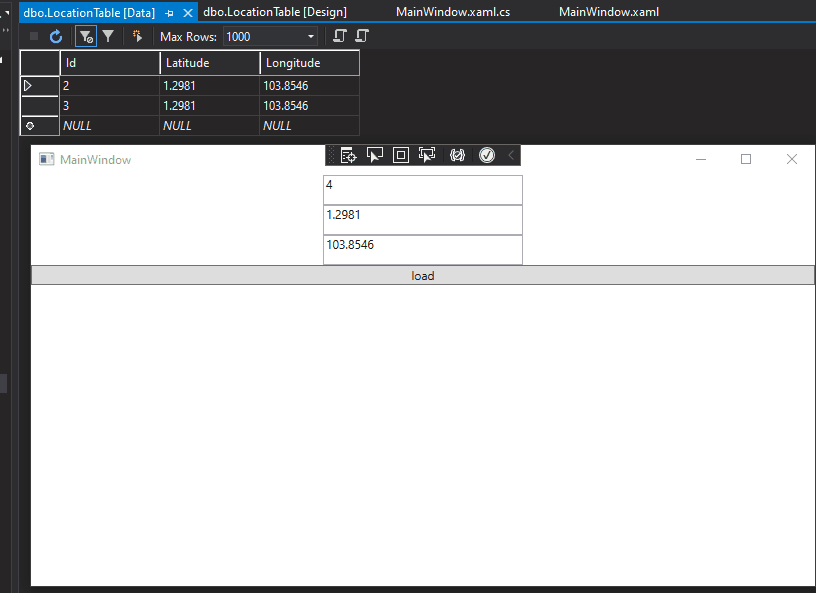Toggle Display Layout Adorners in debug toolbar
The image size is (816, 593).
click(x=401, y=155)
